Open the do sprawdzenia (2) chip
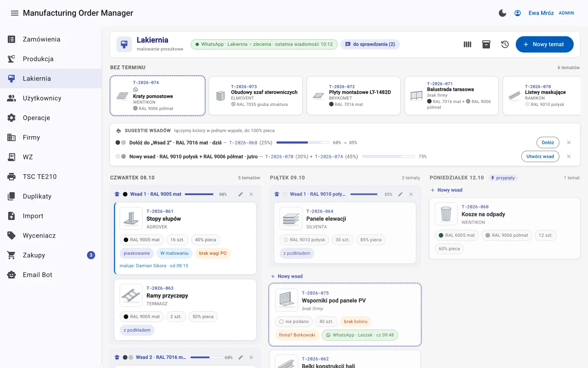Screen dimensions: 588x368 (x=370, y=44)
